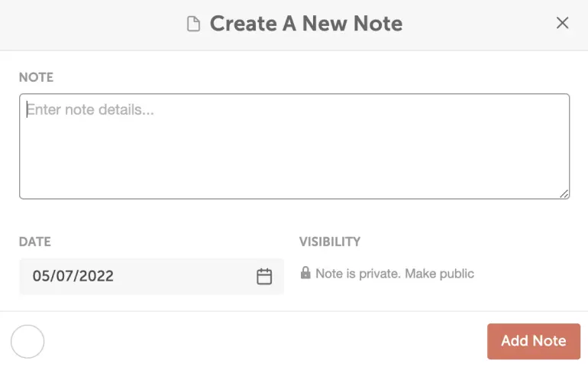Click the note document icon in header
The width and height of the screenshot is (588, 367).
click(194, 24)
